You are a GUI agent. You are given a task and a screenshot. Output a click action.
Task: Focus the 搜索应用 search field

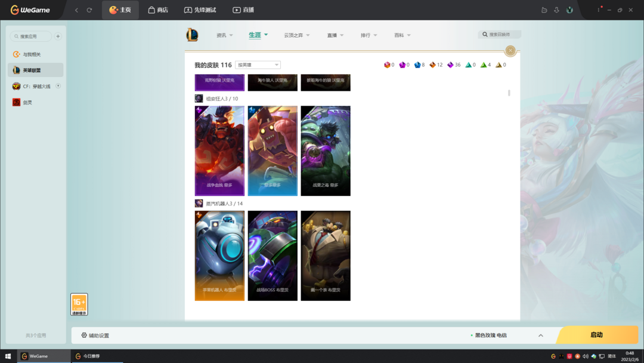point(31,36)
